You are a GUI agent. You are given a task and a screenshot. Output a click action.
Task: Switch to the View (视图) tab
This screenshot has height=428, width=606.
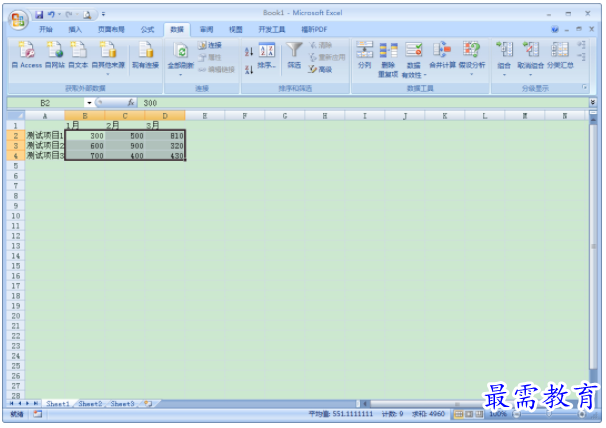pyautogui.click(x=236, y=29)
